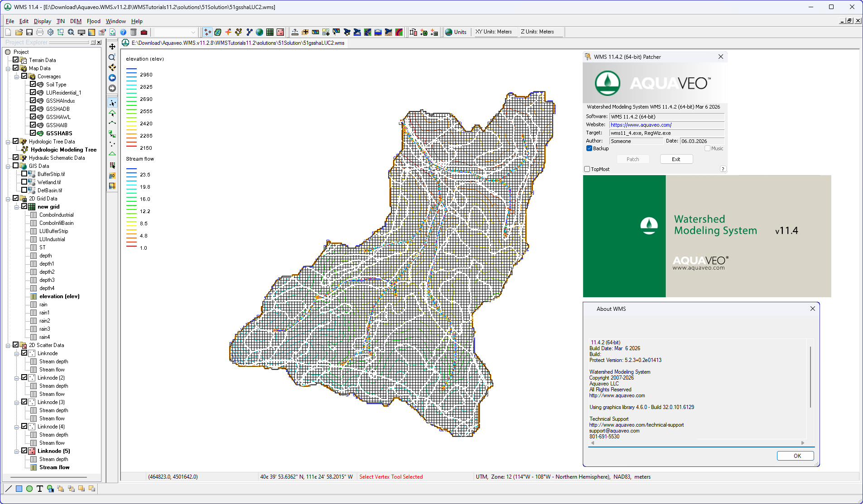This screenshot has height=504, width=863.
Task: Click the trash can Delete icon
Action: [134, 32]
